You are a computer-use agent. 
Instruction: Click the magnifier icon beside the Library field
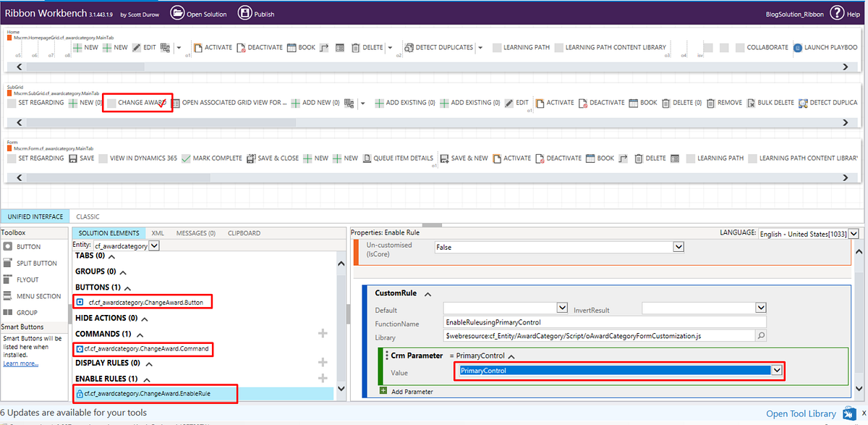[760, 336]
